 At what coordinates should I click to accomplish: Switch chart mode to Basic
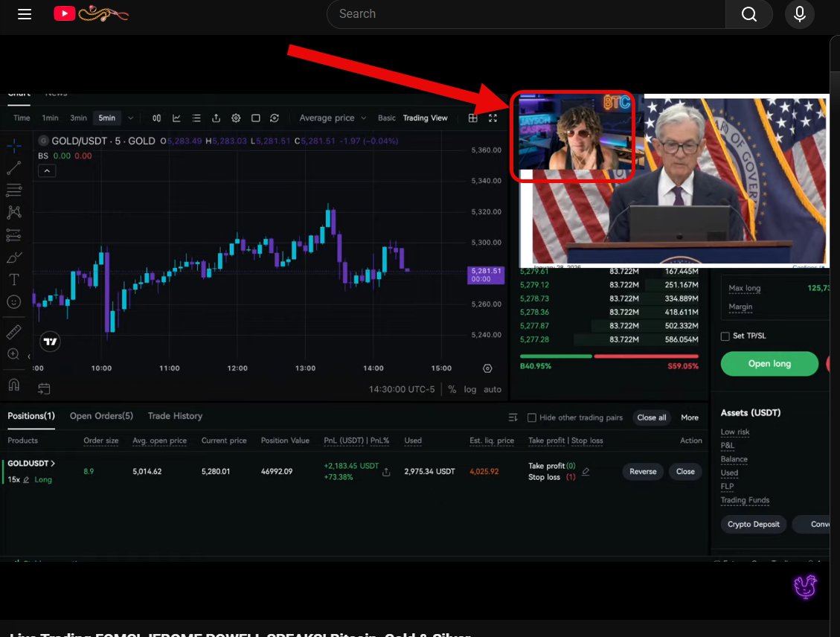[387, 118]
